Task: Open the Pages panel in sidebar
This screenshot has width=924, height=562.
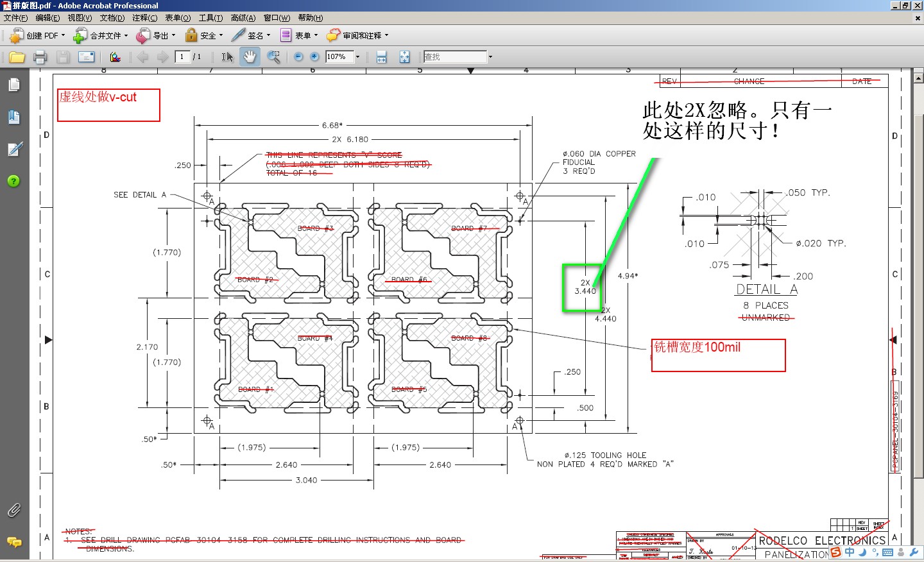Action: (x=14, y=85)
